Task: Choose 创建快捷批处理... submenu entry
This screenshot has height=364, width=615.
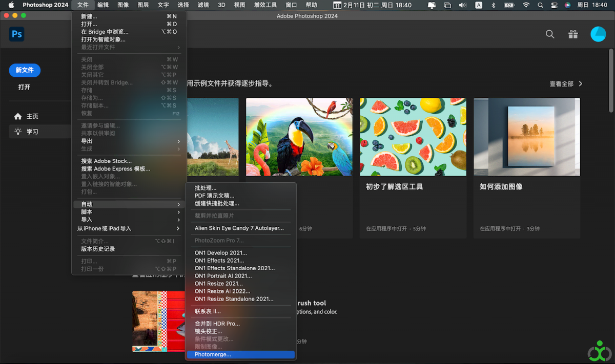Action: (241, 203)
